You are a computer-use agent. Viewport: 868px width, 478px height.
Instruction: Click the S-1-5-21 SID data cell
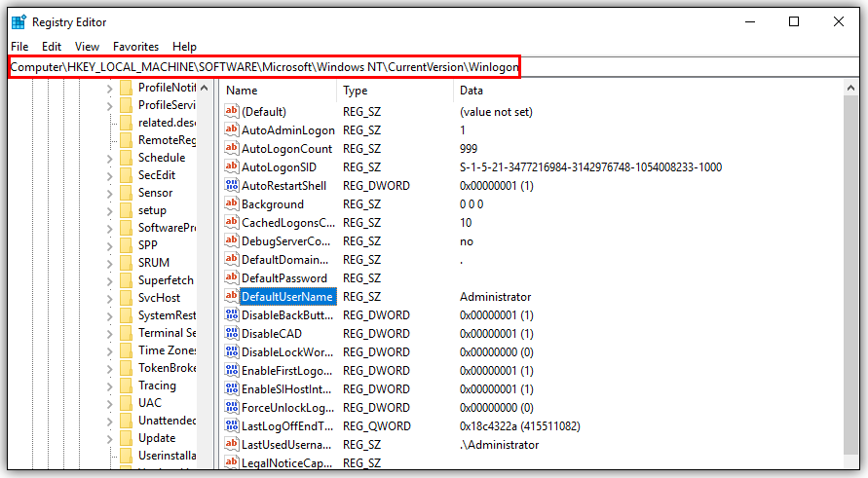click(590, 167)
